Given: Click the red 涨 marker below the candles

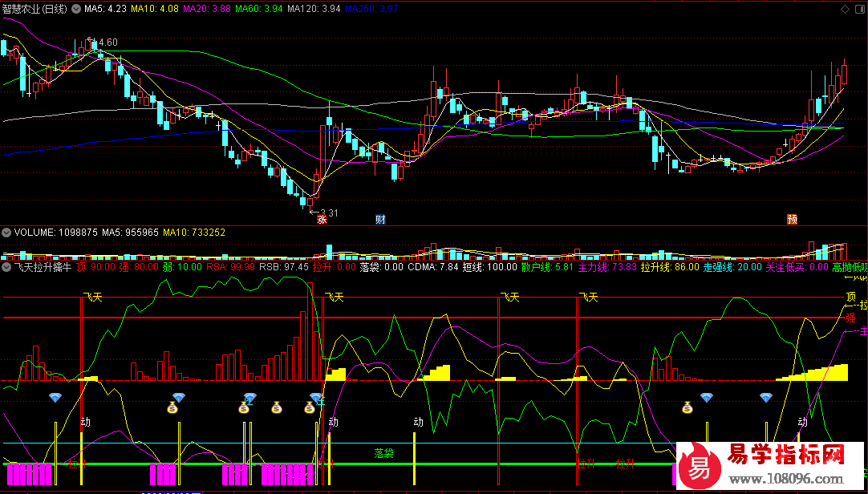Looking at the screenshot, I should tap(322, 221).
